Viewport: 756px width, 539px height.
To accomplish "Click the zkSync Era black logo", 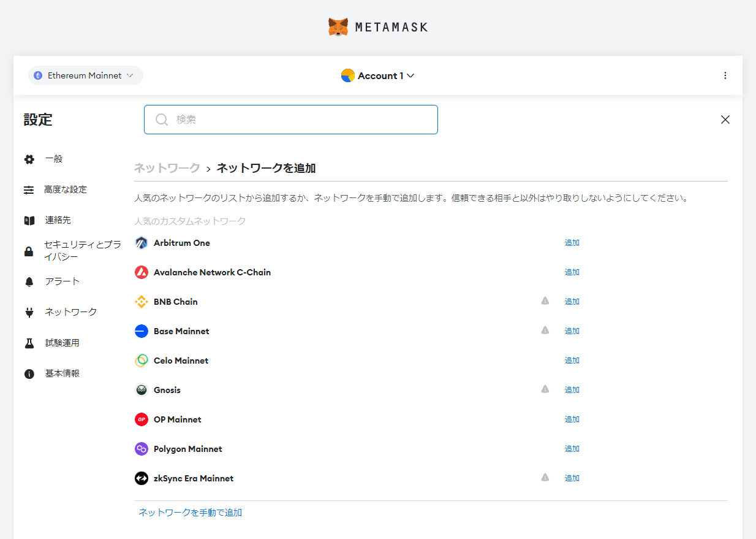I will [x=142, y=478].
